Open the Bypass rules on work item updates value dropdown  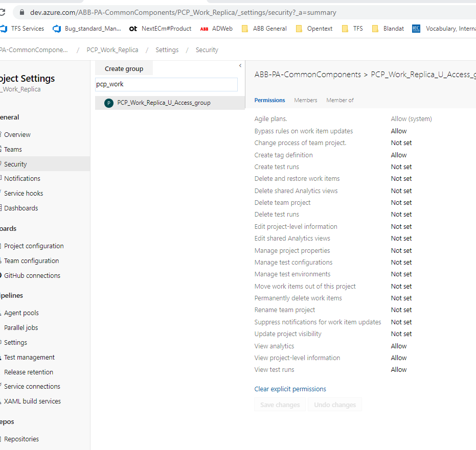pos(399,131)
